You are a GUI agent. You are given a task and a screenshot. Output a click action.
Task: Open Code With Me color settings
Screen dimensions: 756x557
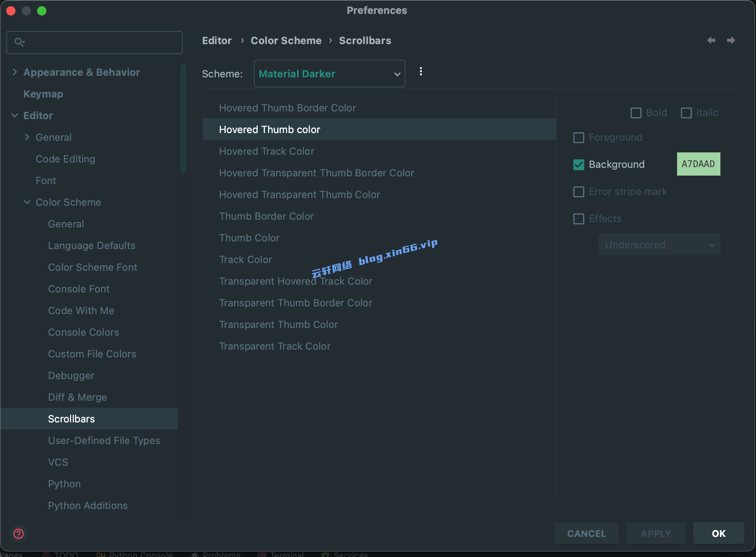81,311
